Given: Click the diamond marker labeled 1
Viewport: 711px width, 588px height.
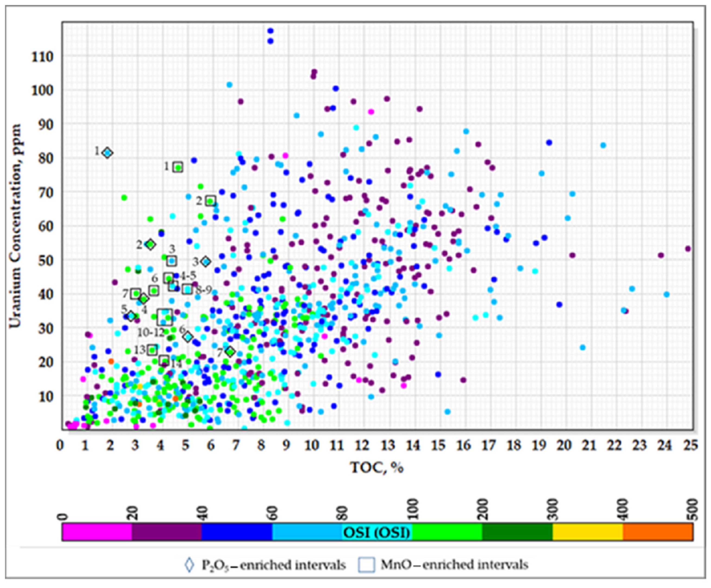Looking at the screenshot, I should coord(107,153).
